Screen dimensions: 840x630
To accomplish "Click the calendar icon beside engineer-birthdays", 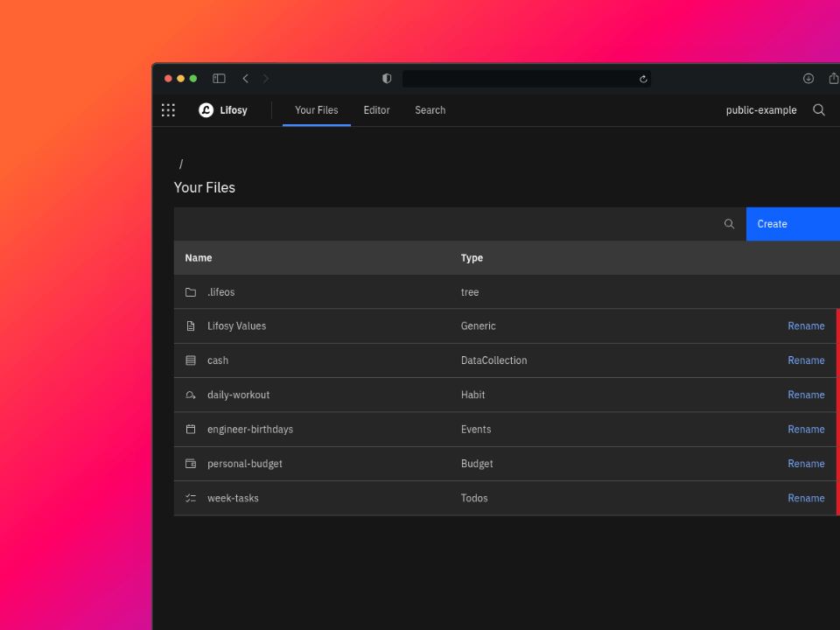I will 191,430.
